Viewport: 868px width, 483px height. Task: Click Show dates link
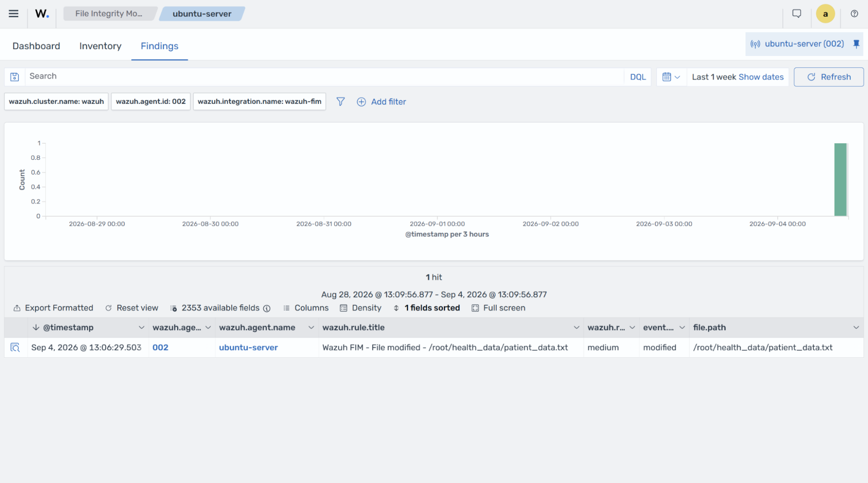tap(761, 77)
